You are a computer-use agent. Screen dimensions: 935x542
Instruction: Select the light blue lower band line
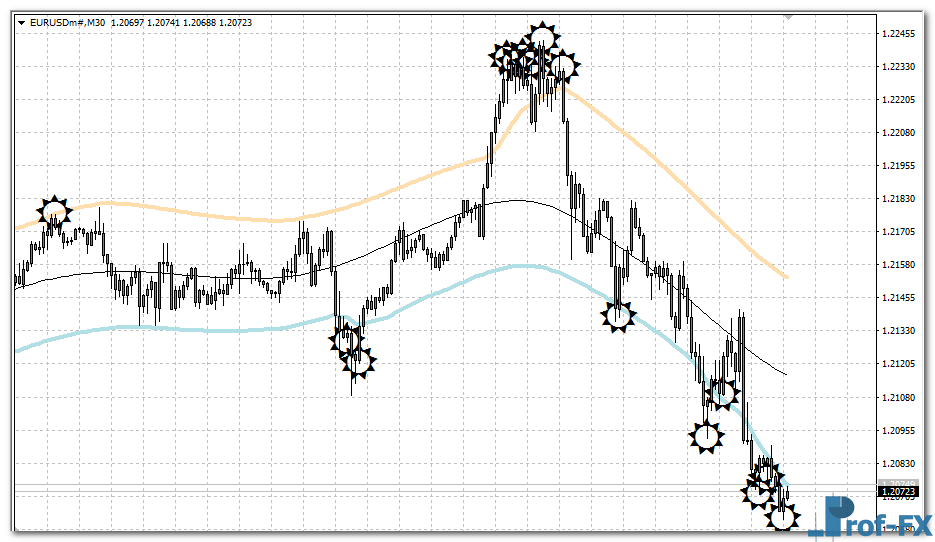[x=200, y=328]
